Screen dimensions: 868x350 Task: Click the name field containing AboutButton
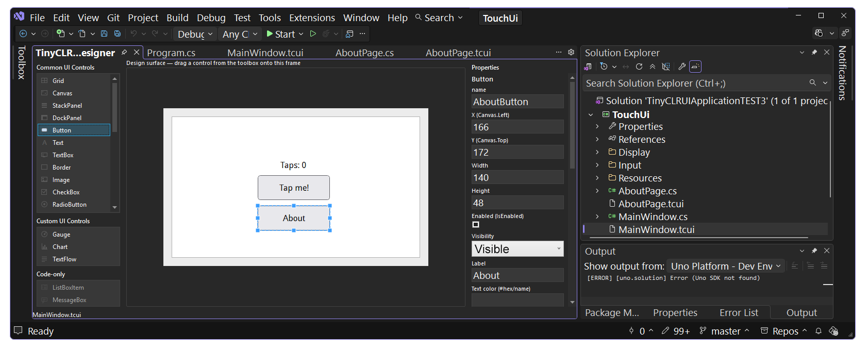coord(518,102)
